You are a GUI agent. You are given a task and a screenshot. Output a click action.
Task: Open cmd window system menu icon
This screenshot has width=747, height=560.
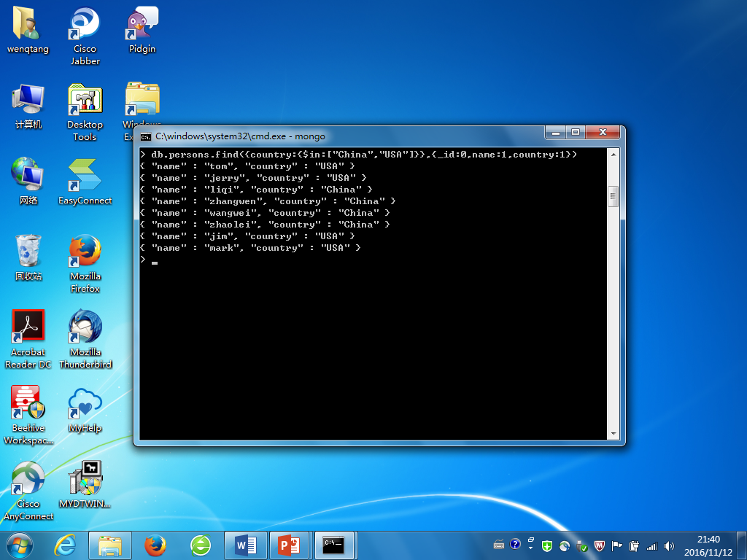(x=146, y=137)
